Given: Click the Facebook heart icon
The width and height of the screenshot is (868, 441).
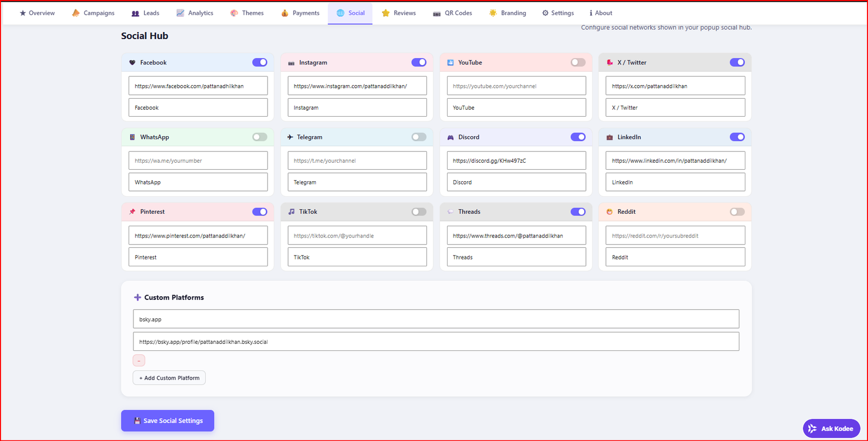Looking at the screenshot, I should tap(132, 62).
